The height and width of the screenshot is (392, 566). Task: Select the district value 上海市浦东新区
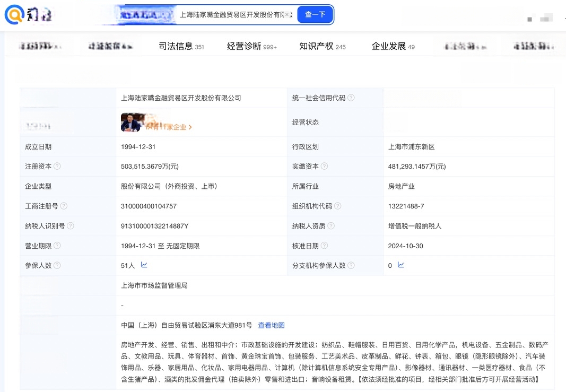(x=412, y=146)
